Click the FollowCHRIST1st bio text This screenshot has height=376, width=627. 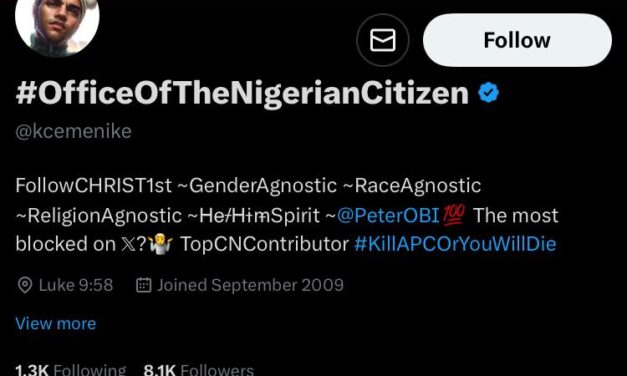pos(94,185)
